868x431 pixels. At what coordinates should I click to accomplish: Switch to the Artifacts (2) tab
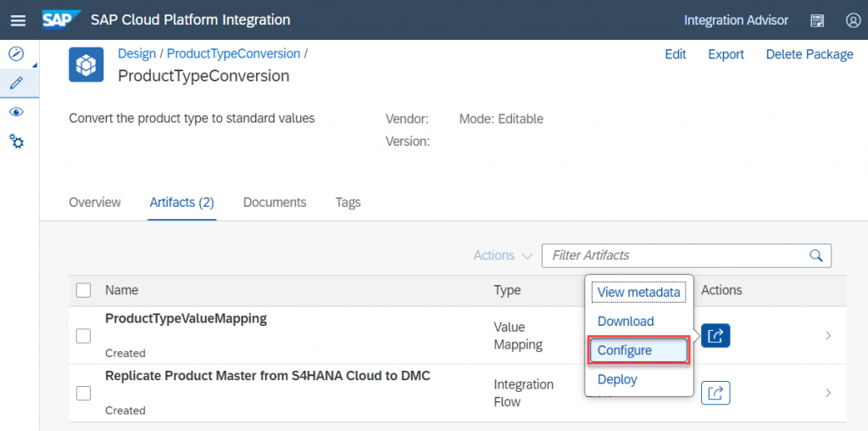(x=181, y=202)
